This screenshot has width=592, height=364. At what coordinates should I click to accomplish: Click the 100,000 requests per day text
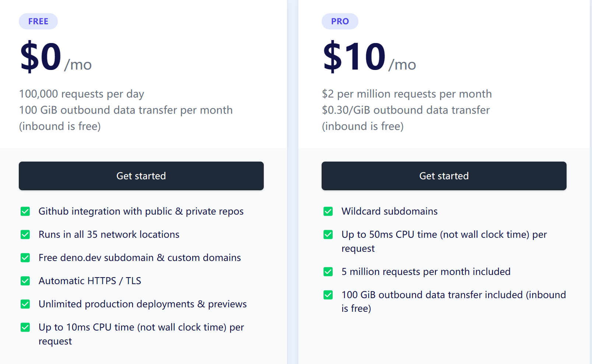[81, 94]
